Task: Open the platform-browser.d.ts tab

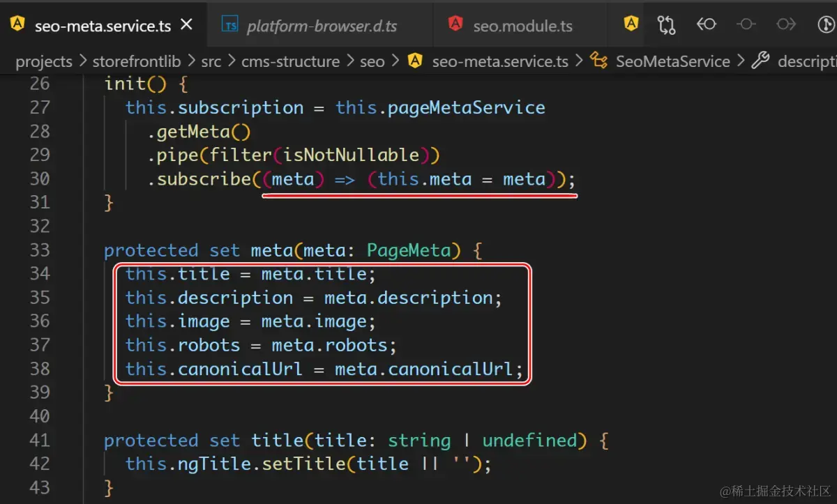Action: coord(322,26)
